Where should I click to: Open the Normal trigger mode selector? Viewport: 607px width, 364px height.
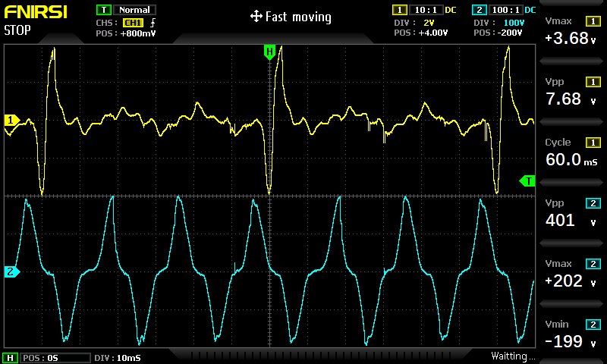pyautogui.click(x=133, y=10)
